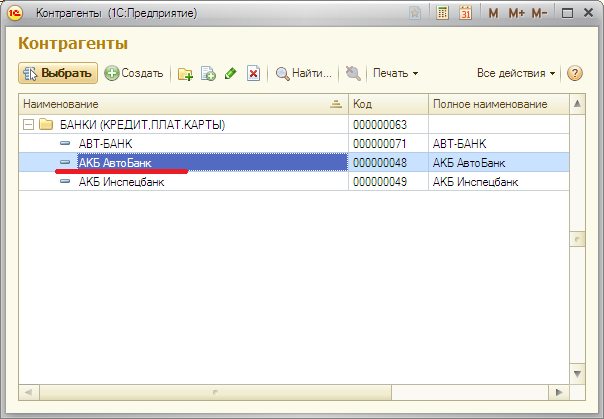Screen dimensions: 604x419
Task: Click the help question mark icon
Action: click(574, 73)
